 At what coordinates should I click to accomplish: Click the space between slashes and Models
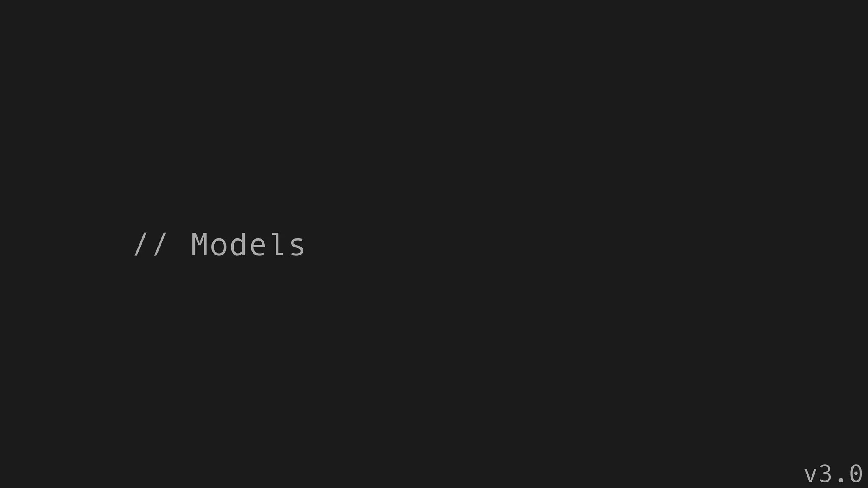coord(179,244)
